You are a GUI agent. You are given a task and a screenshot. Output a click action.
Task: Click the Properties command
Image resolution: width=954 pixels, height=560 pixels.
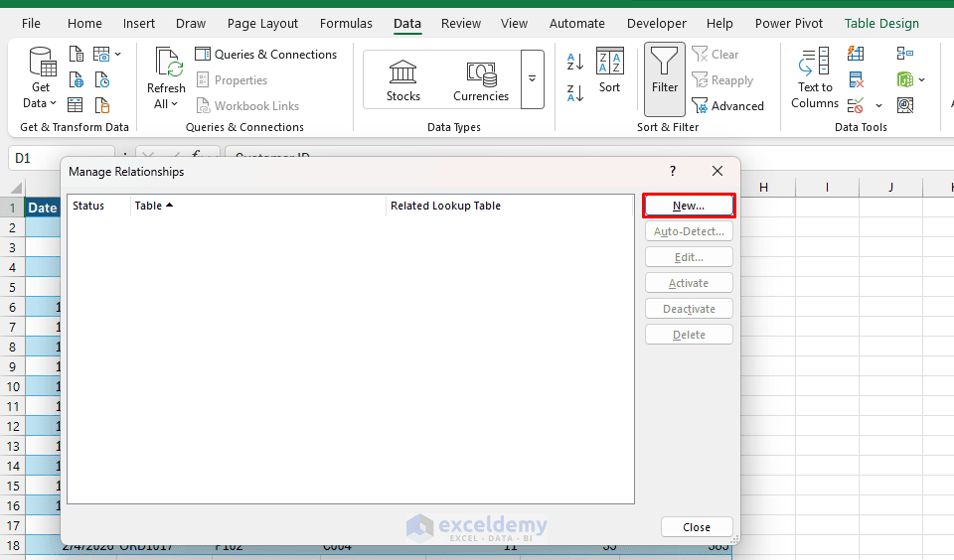(x=232, y=80)
